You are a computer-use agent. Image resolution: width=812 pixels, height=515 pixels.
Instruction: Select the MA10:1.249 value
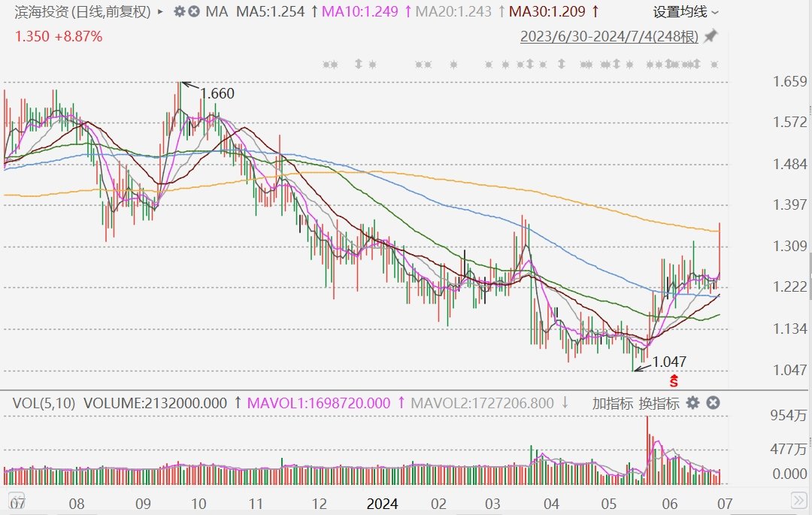click(x=360, y=11)
